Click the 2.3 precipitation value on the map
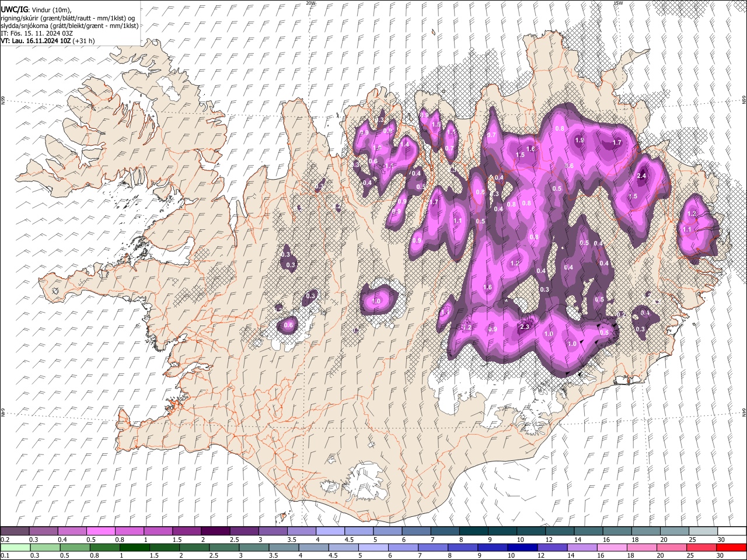The width and height of the screenshot is (747, 560). point(525,327)
